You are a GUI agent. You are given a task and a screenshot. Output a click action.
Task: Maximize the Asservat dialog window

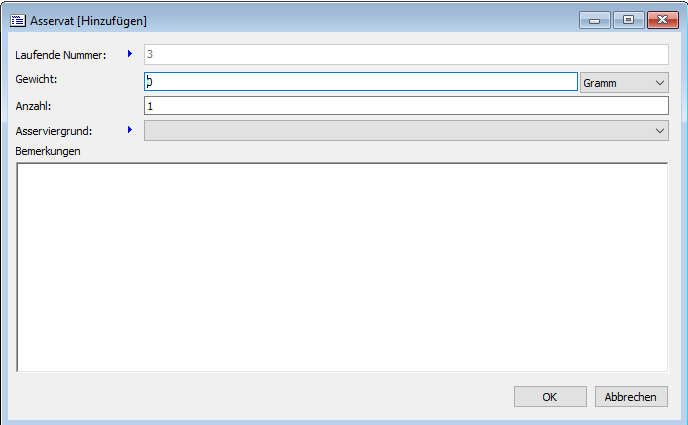point(627,20)
